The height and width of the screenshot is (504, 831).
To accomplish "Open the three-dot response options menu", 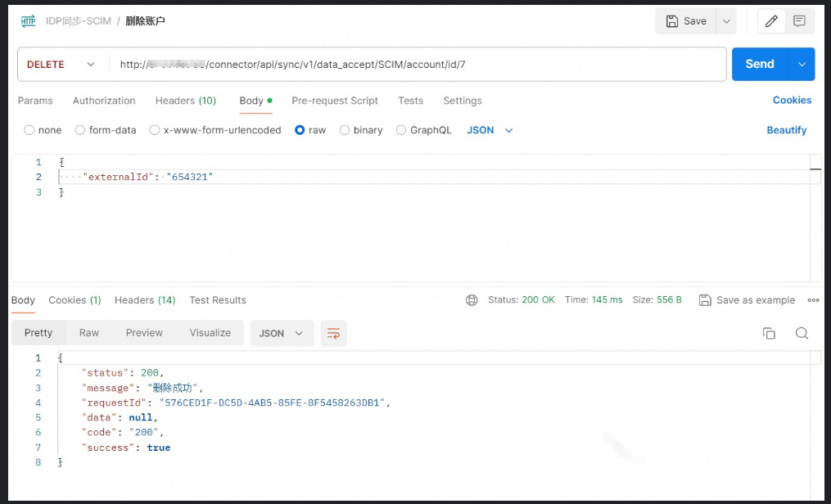I will pyautogui.click(x=813, y=300).
